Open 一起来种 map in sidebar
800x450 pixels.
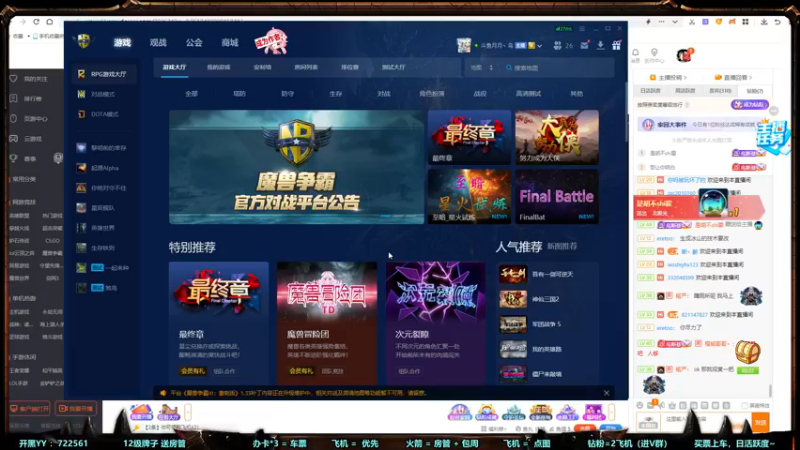(104, 268)
